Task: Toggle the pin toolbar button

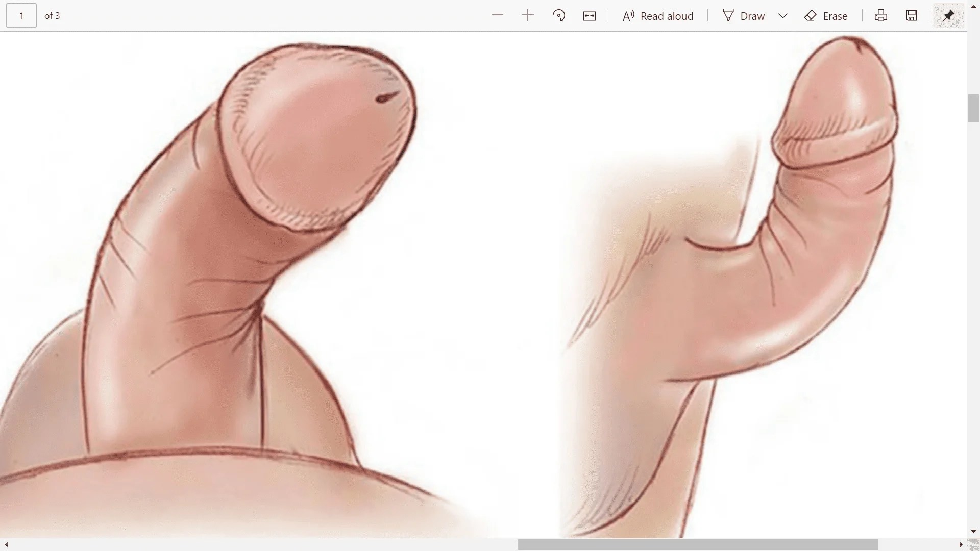Action: coord(948,16)
